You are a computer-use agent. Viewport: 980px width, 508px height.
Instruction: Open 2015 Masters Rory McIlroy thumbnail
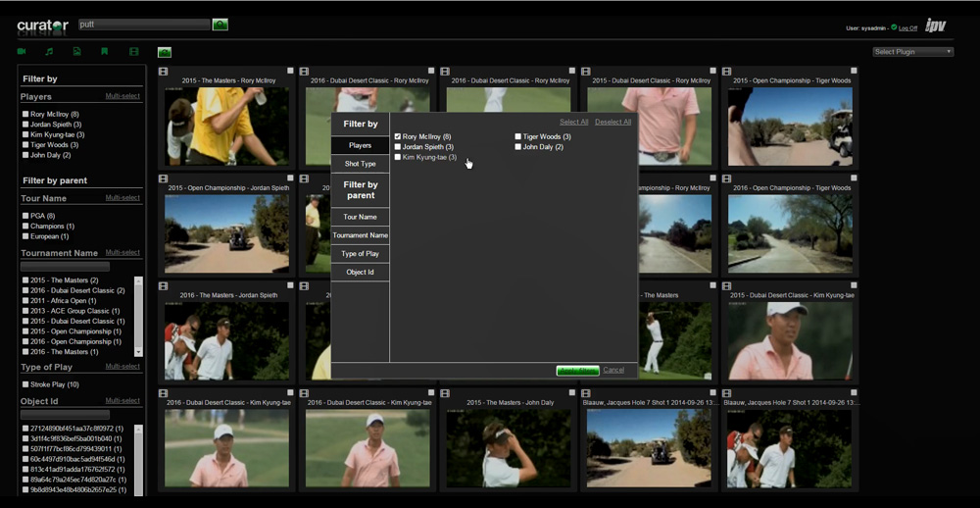coord(227,126)
